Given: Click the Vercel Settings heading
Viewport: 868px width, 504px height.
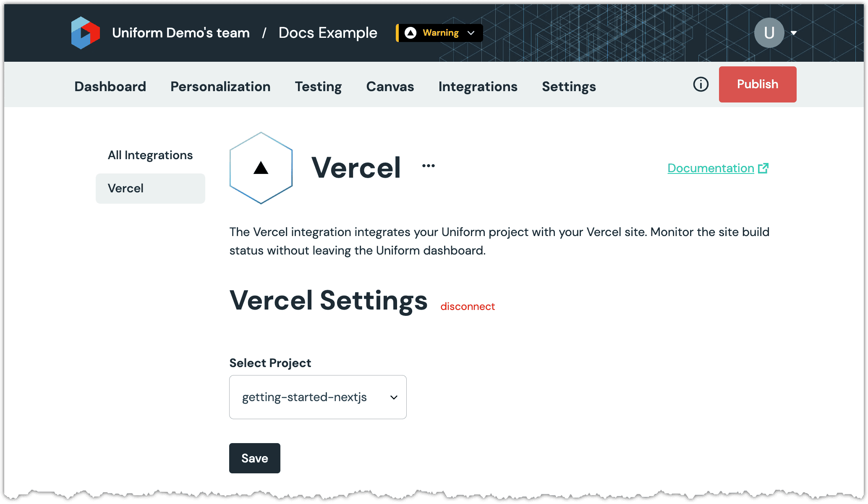Looking at the screenshot, I should (x=328, y=301).
